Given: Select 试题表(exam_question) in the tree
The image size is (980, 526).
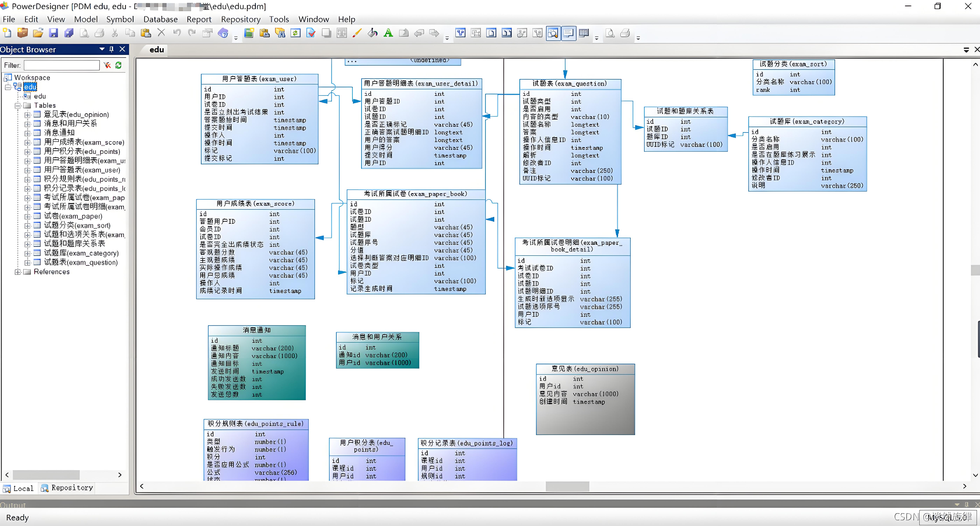Looking at the screenshot, I should 81,262.
